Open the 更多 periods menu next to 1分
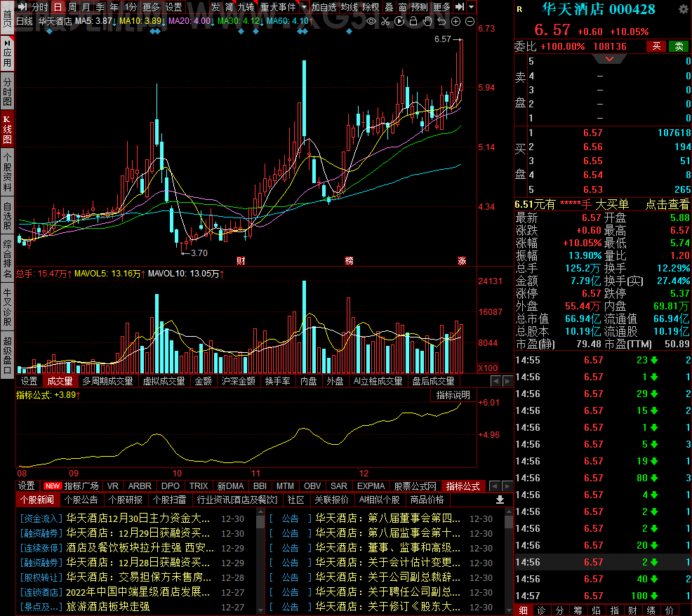 [151, 7]
